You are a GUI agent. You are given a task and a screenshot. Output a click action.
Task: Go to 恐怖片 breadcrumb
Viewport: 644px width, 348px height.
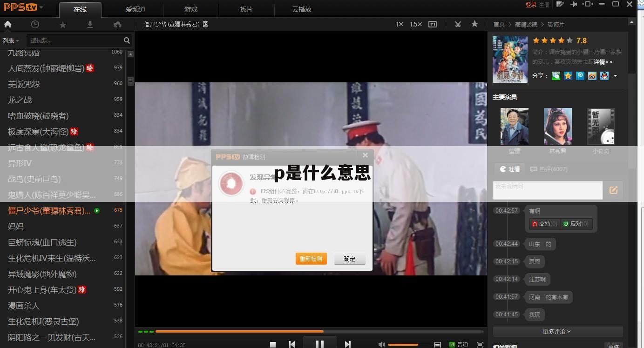pos(556,24)
